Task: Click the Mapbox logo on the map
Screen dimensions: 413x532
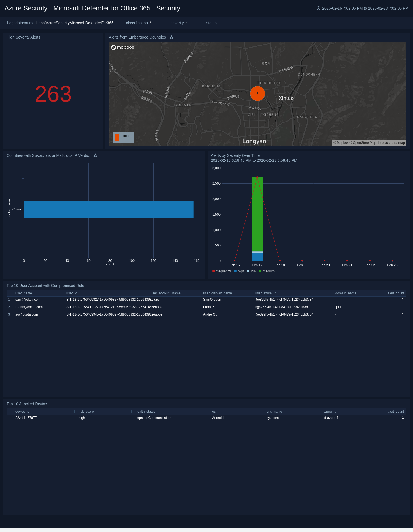Action: tap(123, 47)
